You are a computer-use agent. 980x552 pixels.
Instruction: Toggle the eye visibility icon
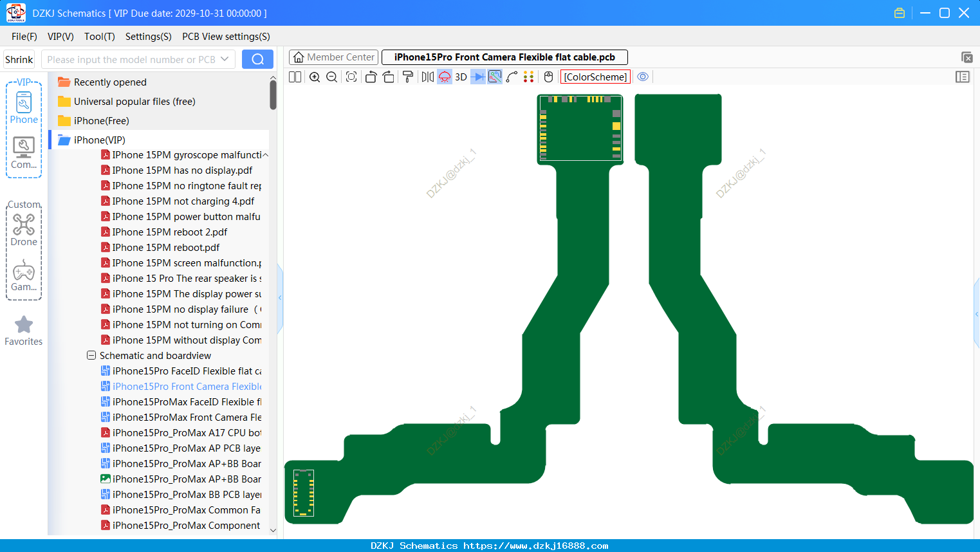[x=643, y=77]
